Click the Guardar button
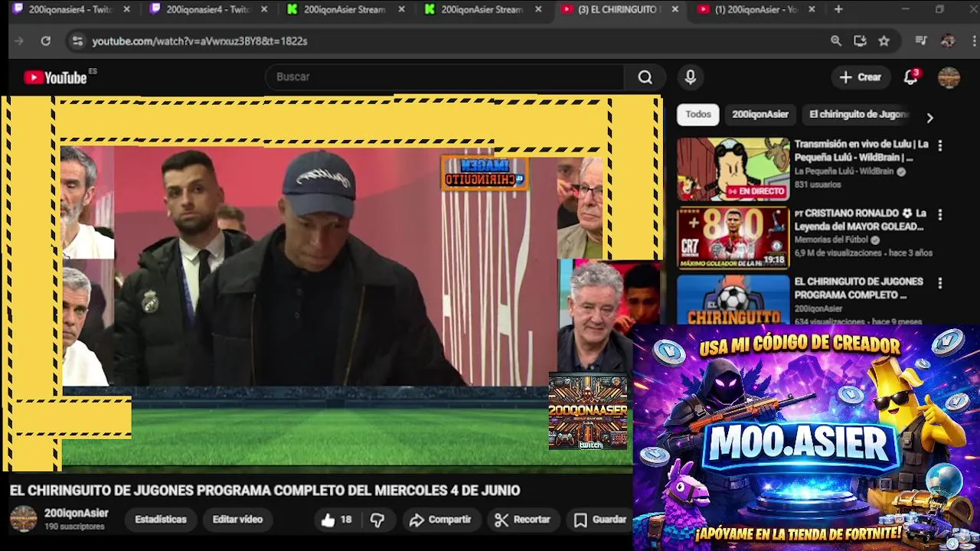Viewport: 980px width, 551px height. tap(600, 520)
